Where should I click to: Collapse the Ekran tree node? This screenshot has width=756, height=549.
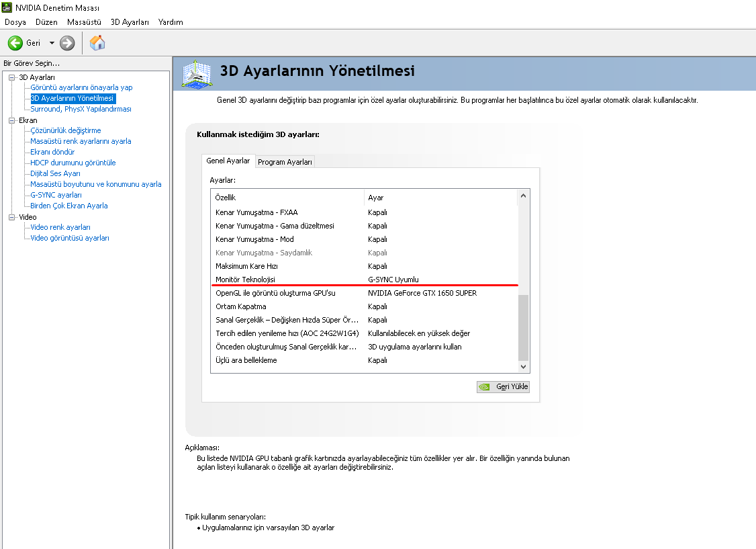coord(11,120)
